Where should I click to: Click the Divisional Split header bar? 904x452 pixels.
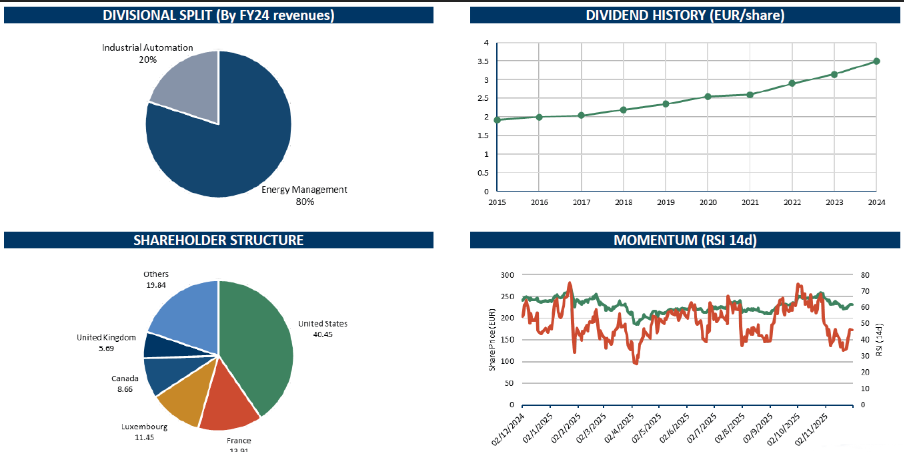point(219,15)
